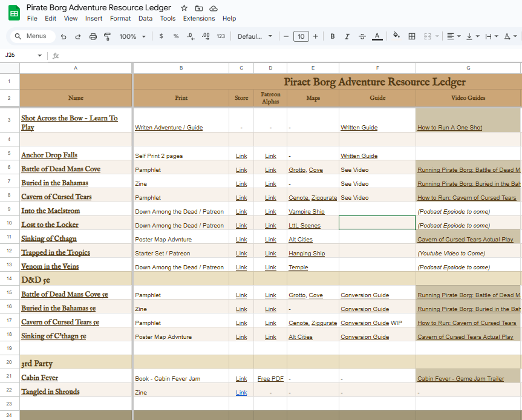Toggle italic formatting

[x=347, y=36]
